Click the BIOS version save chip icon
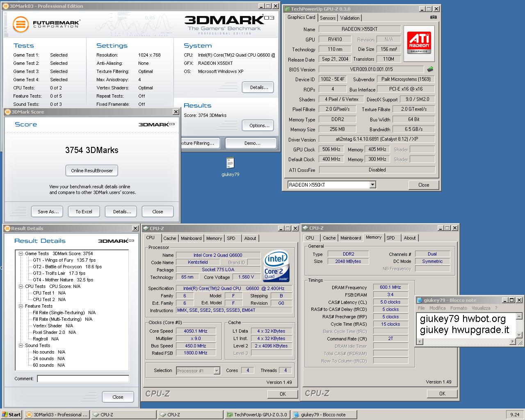The height and width of the screenshot is (420, 525). point(430,69)
